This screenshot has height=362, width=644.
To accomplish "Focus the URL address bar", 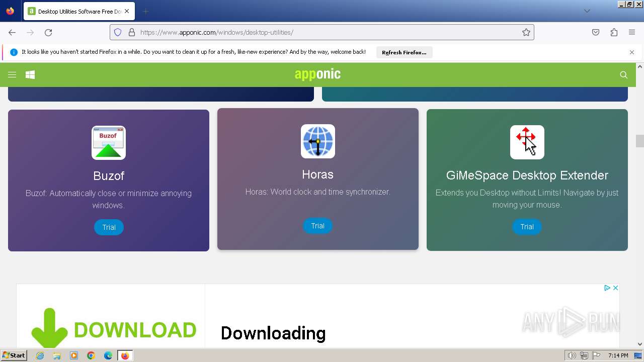I will pos(322,32).
